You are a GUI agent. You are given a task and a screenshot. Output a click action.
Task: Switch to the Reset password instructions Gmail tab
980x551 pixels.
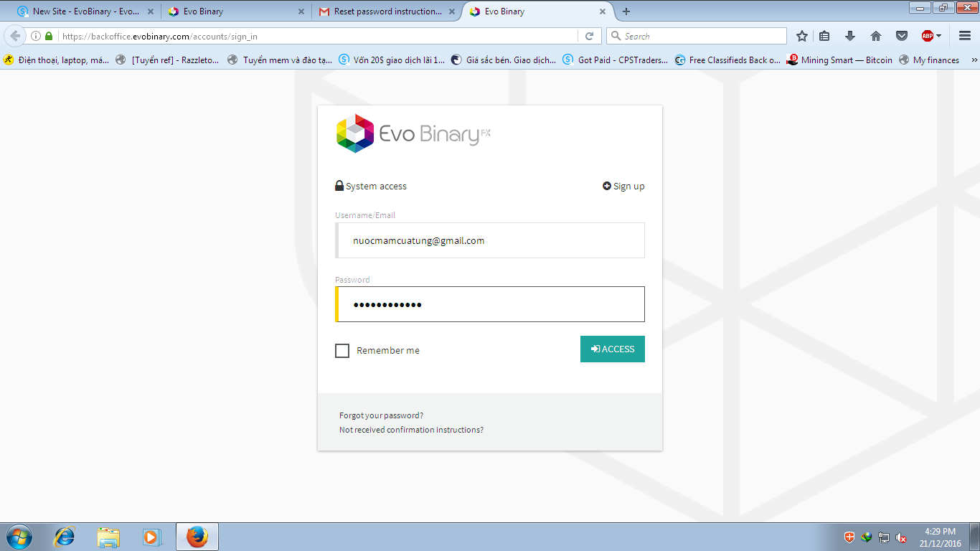[x=387, y=11]
